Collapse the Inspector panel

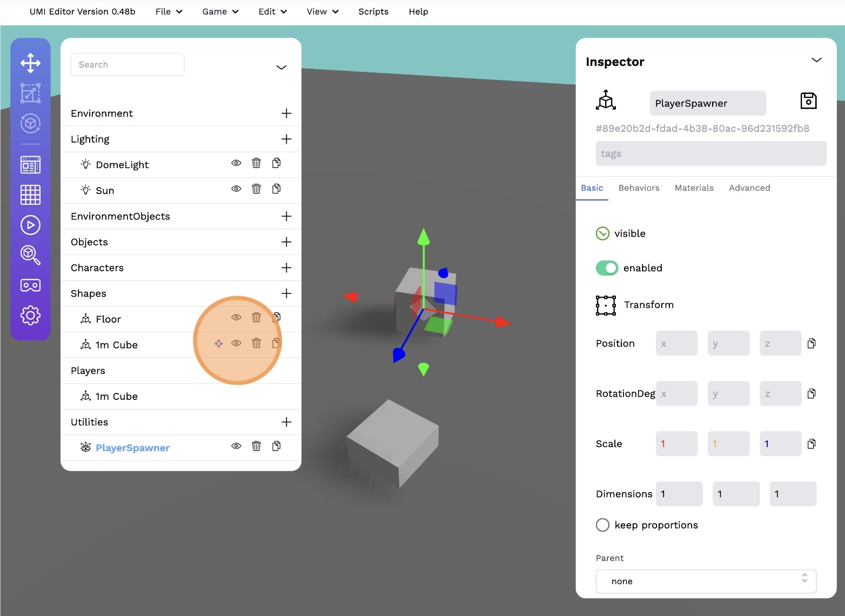coord(816,60)
